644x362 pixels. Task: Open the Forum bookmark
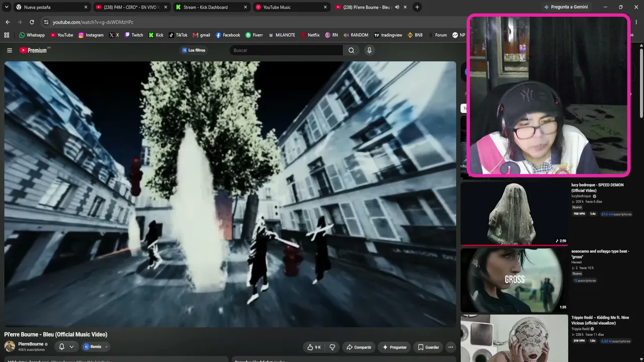coord(437,35)
